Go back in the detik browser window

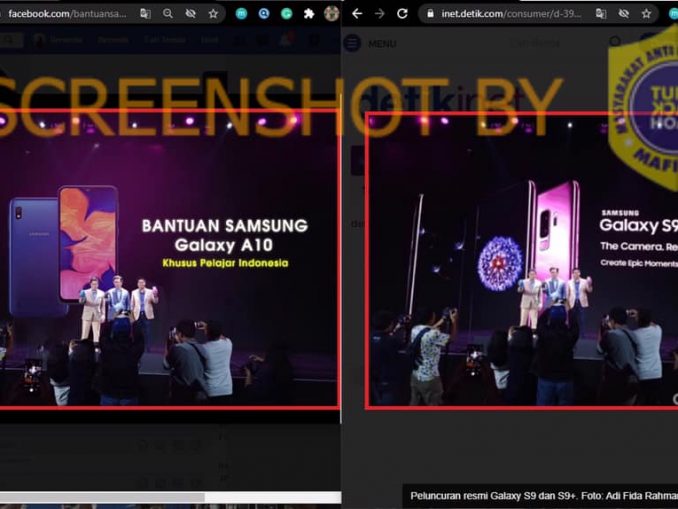click(x=357, y=14)
